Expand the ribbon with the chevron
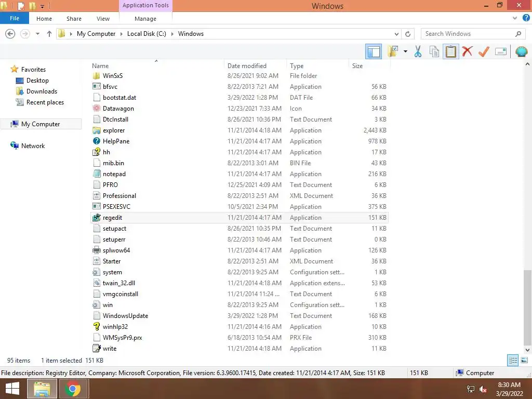This screenshot has height=399, width=532. [515, 18]
